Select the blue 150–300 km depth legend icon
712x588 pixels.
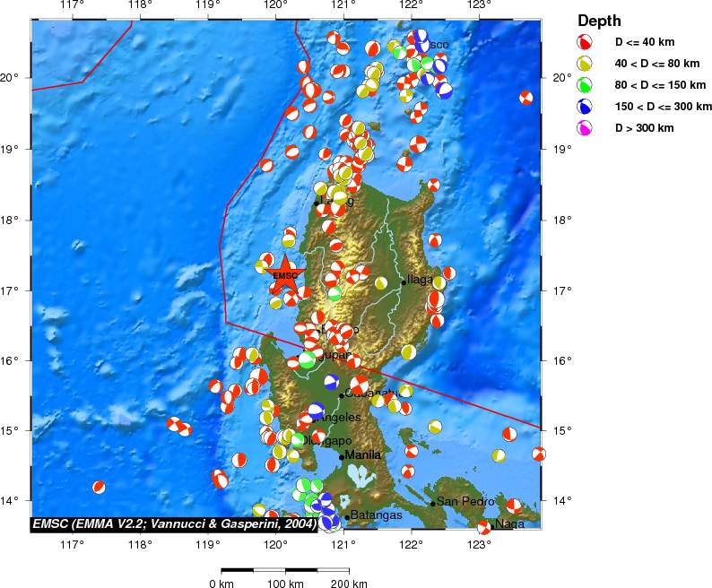click(x=585, y=107)
